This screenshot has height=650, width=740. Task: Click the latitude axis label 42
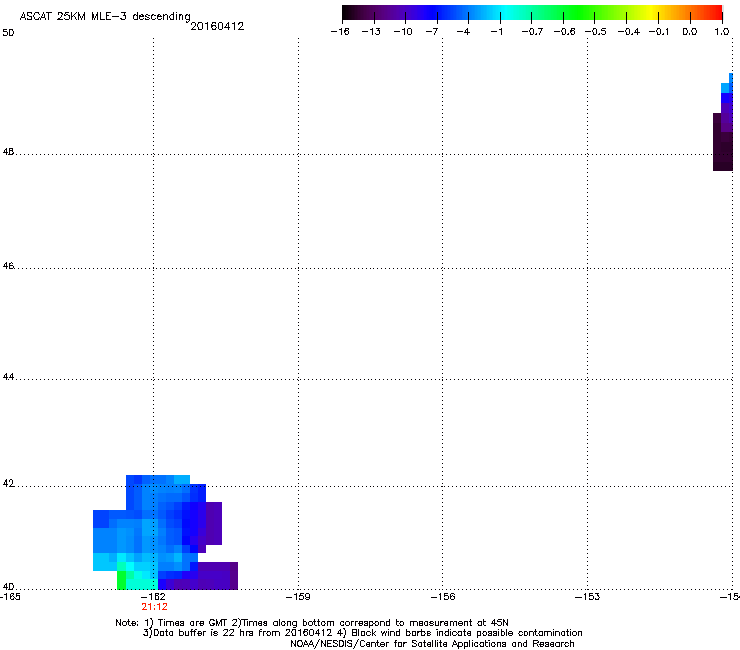tap(8, 483)
